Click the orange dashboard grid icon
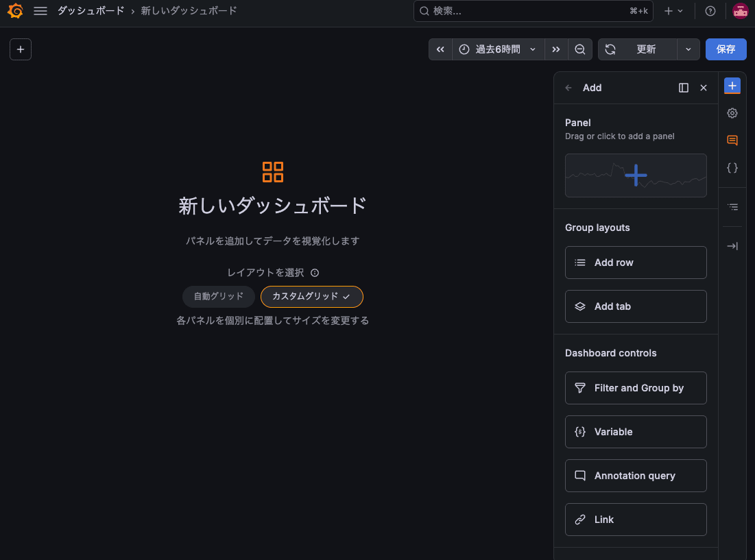755x560 pixels. (x=272, y=172)
